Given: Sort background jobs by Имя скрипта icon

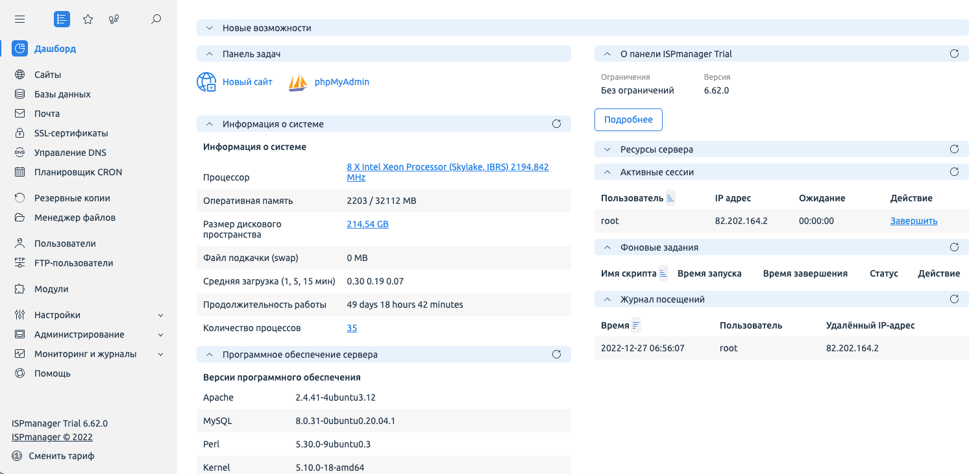Looking at the screenshot, I should (x=663, y=273).
